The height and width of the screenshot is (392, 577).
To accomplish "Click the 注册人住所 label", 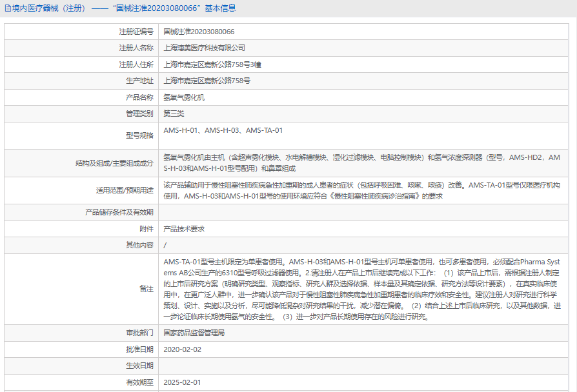I will [136, 64].
